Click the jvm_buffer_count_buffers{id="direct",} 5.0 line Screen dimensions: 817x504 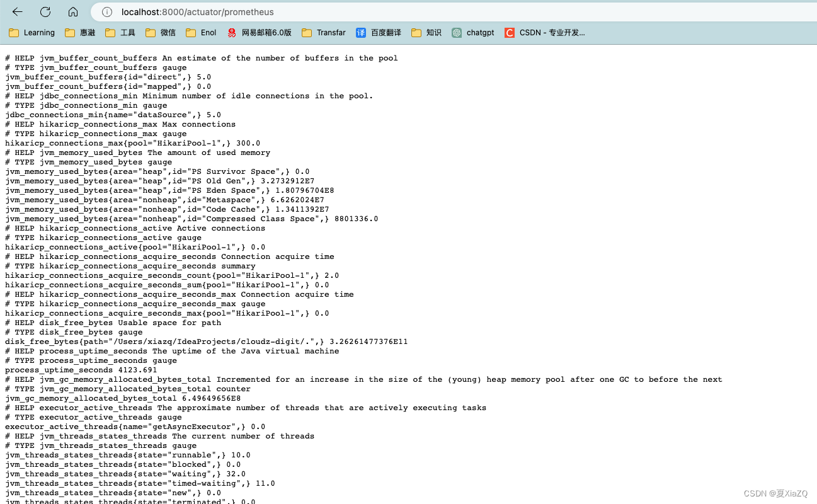pos(108,77)
